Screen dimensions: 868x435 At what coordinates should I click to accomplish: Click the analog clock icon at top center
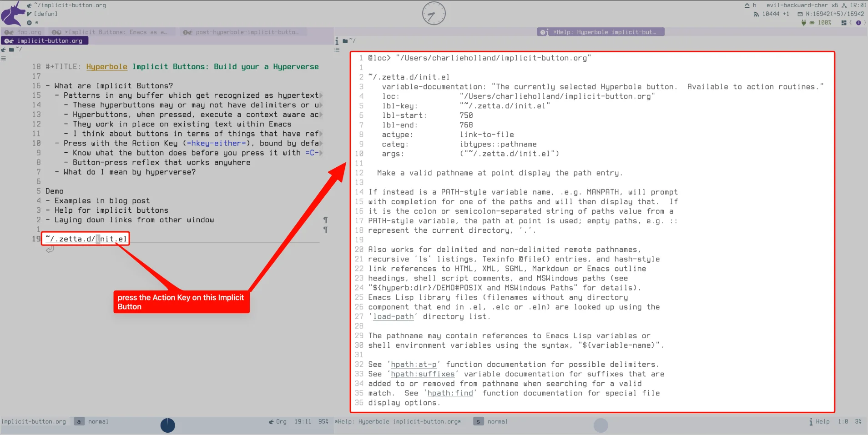434,13
